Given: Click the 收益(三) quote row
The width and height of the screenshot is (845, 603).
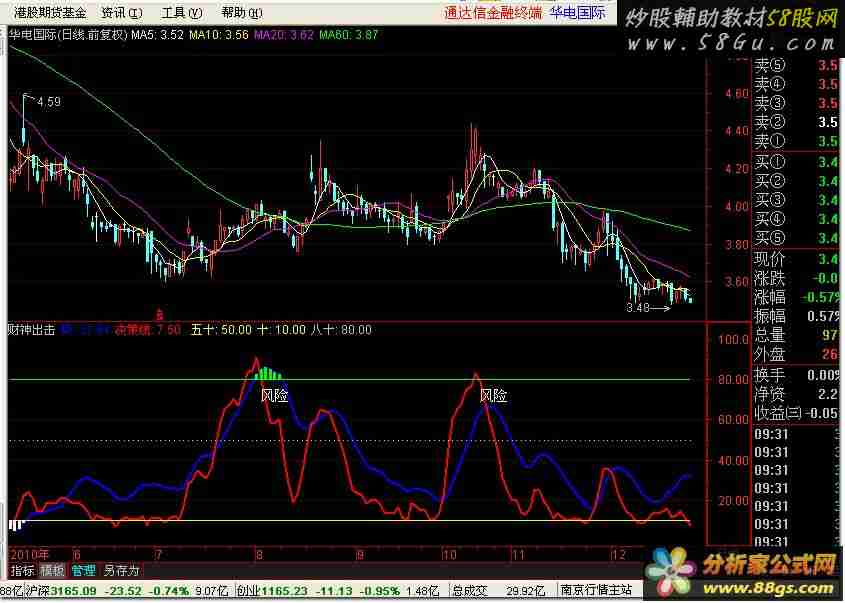Looking at the screenshot, I should pos(796,413).
